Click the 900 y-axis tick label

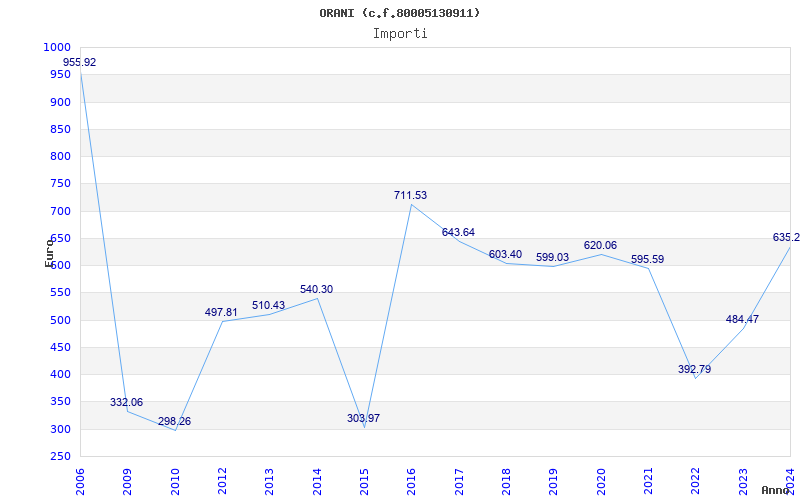tap(60, 102)
